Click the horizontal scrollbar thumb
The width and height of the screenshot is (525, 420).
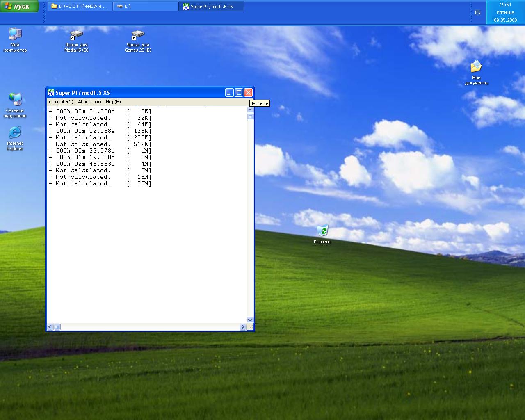tap(57, 327)
